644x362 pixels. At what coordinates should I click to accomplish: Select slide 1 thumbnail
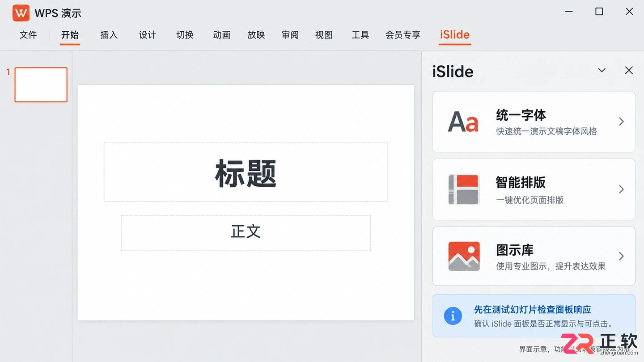tap(41, 84)
